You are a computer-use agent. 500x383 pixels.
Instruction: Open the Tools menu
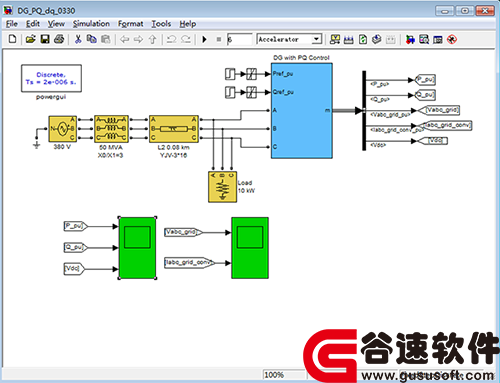[x=161, y=24]
